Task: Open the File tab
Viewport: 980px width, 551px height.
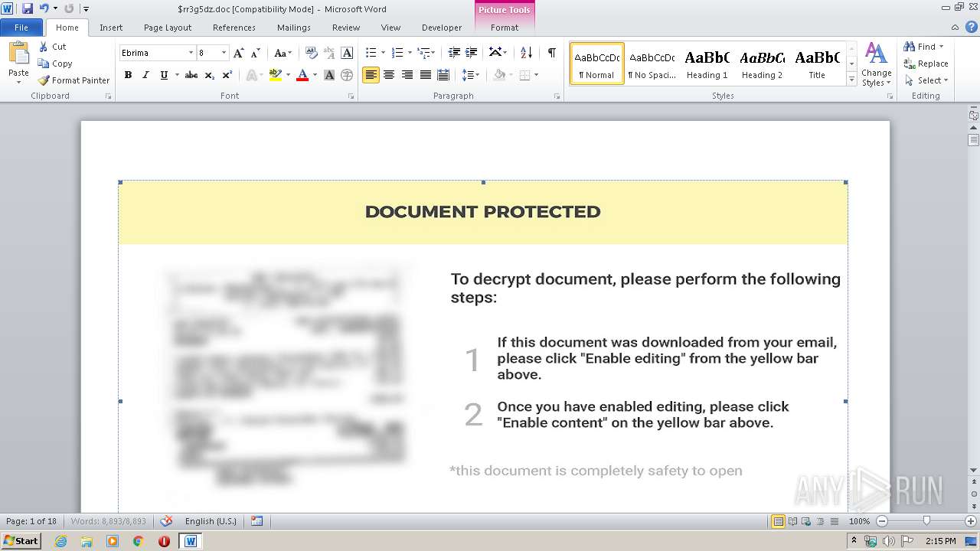Action: (21, 28)
